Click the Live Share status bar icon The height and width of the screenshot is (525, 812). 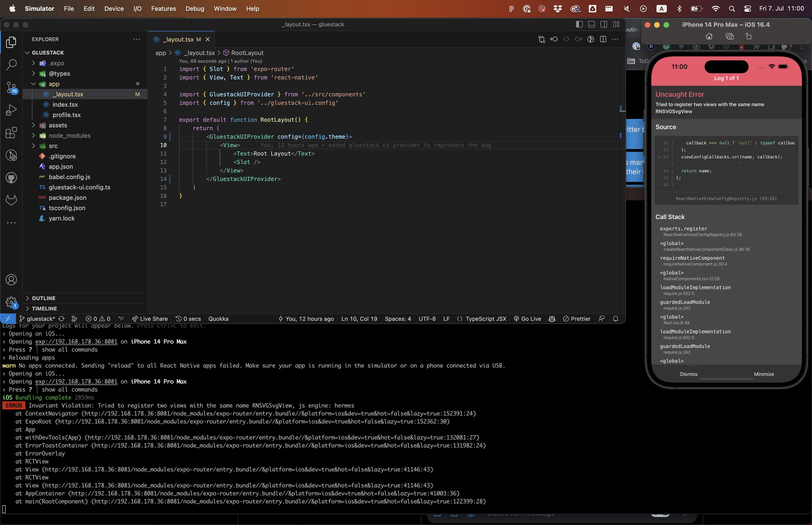pos(150,318)
